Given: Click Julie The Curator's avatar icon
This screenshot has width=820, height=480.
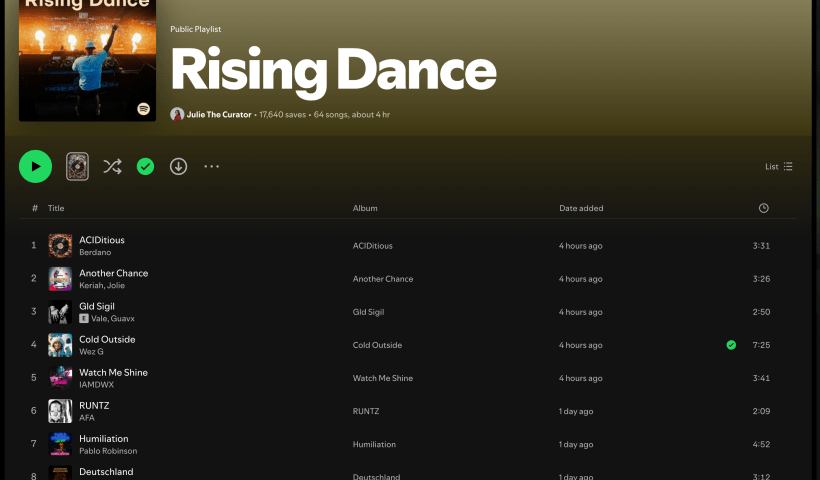Looking at the screenshot, I should [177, 115].
